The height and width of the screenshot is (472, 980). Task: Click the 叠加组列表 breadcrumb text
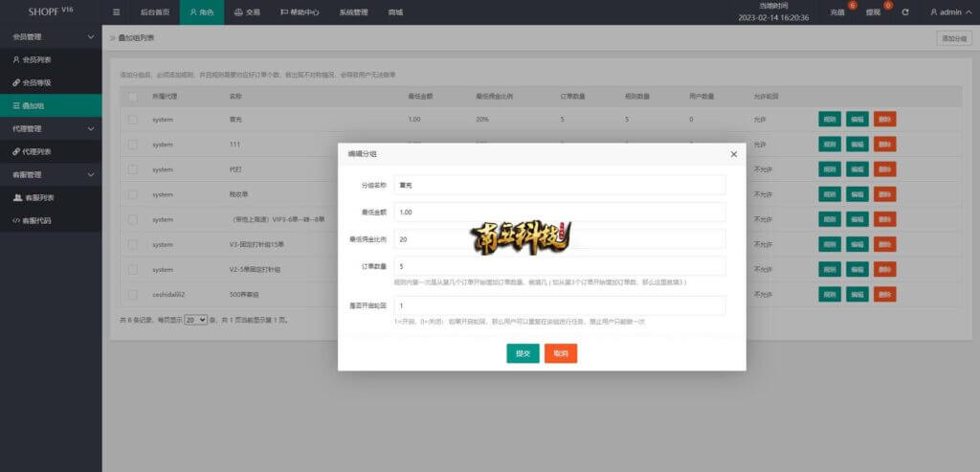click(136, 38)
